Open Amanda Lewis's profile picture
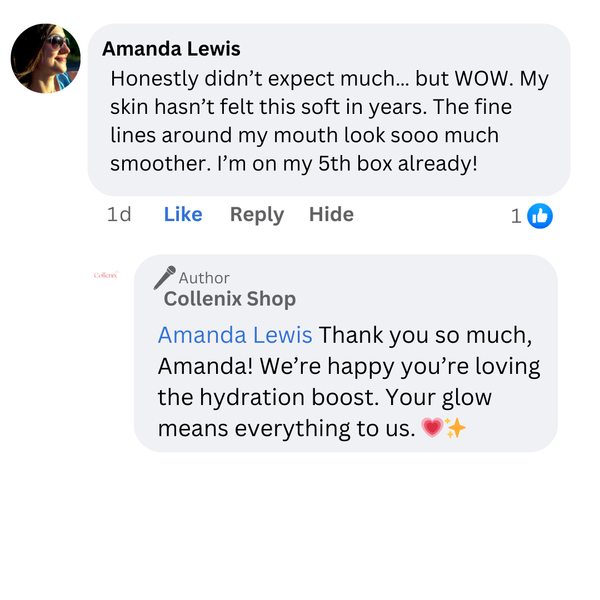Image resolution: width=600 pixels, height=600 pixels. (46, 58)
